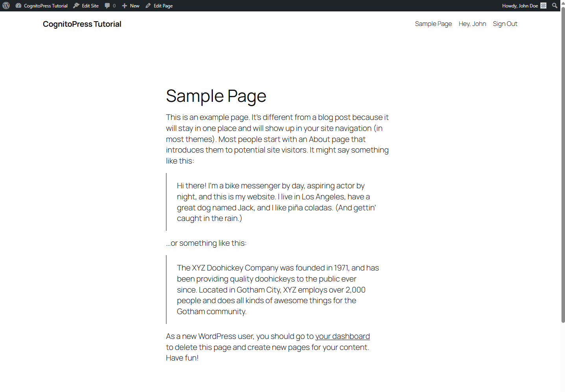Open Sample Page in site navigation
565x392 pixels.
click(433, 24)
